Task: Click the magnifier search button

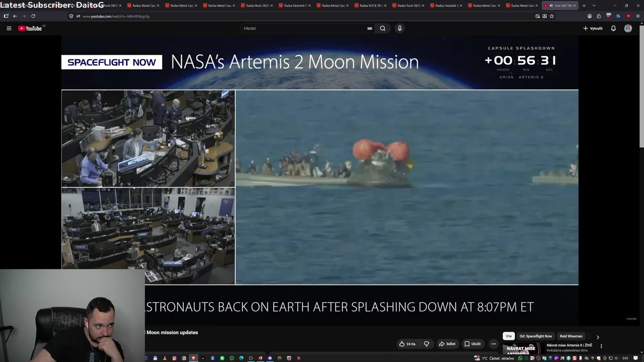Action: click(x=382, y=28)
